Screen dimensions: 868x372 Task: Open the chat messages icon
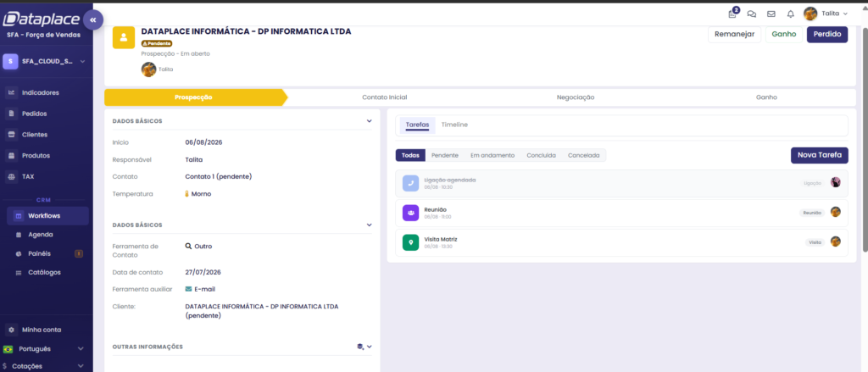click(x=752, y=14)
